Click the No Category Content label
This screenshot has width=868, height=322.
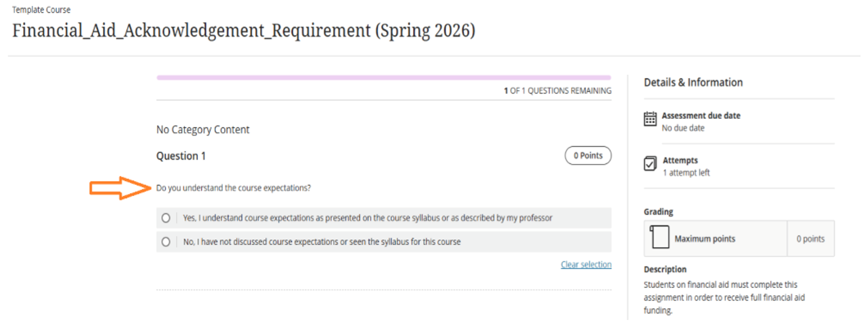(x=203, y=129)
